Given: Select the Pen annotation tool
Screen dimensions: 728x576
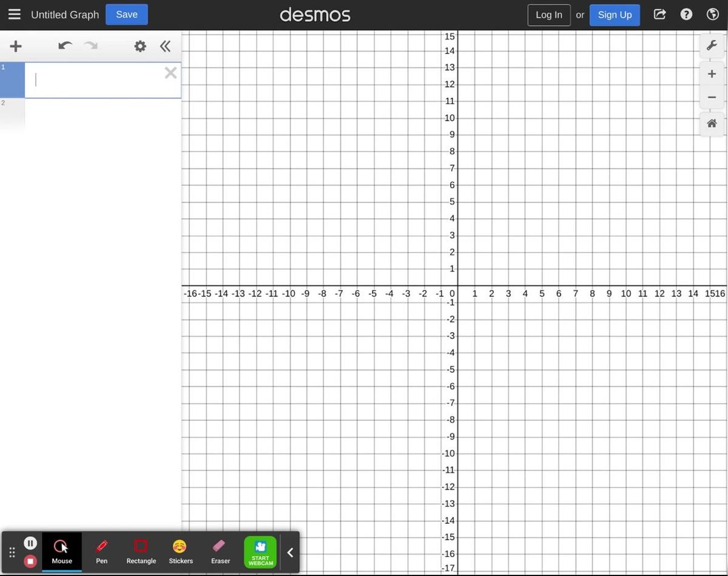Looking at the screenshot, I should 101,551.
